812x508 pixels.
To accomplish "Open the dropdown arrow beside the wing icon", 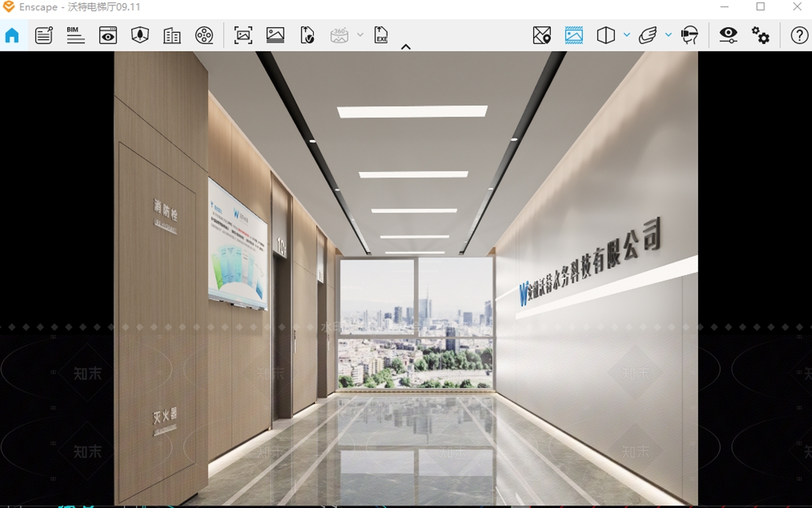I will coord(668,35).
